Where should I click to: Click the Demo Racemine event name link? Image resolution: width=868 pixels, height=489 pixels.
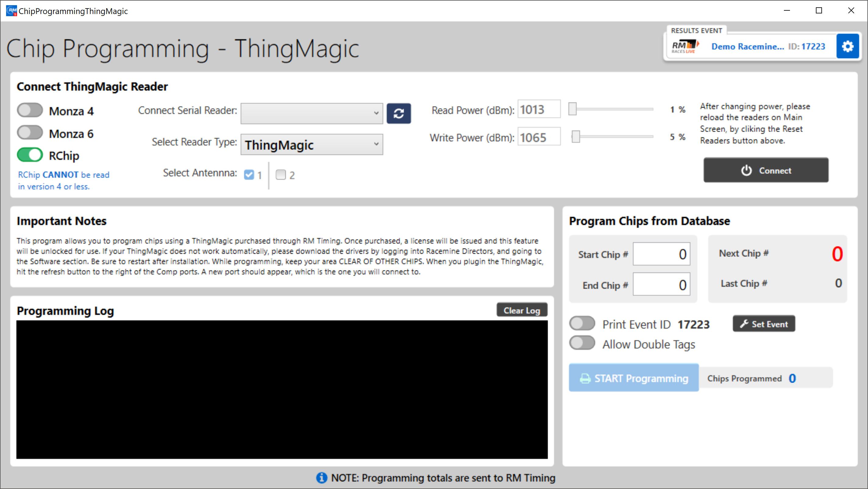click(x=747, y=47)
